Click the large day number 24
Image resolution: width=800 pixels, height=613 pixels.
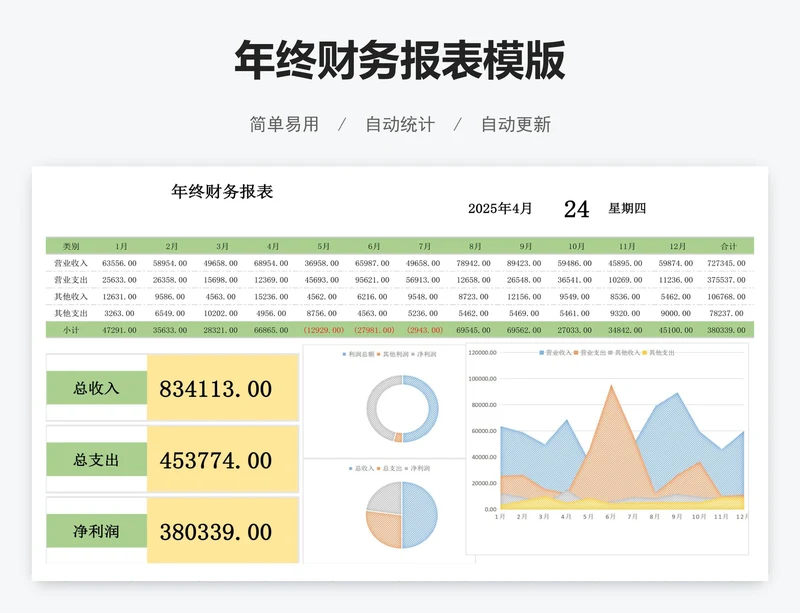pos(577,209)
